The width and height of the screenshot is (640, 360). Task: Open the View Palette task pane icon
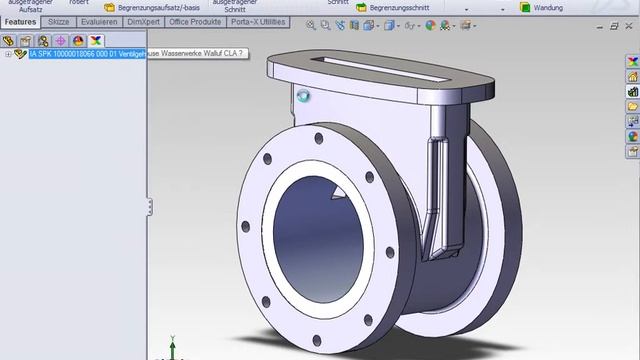point(633,121)
